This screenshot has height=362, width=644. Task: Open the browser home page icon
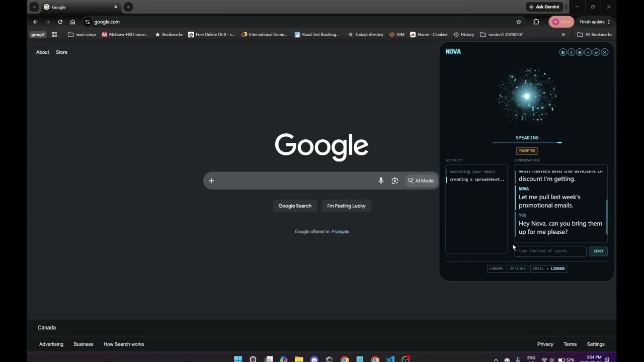(72, 22)
